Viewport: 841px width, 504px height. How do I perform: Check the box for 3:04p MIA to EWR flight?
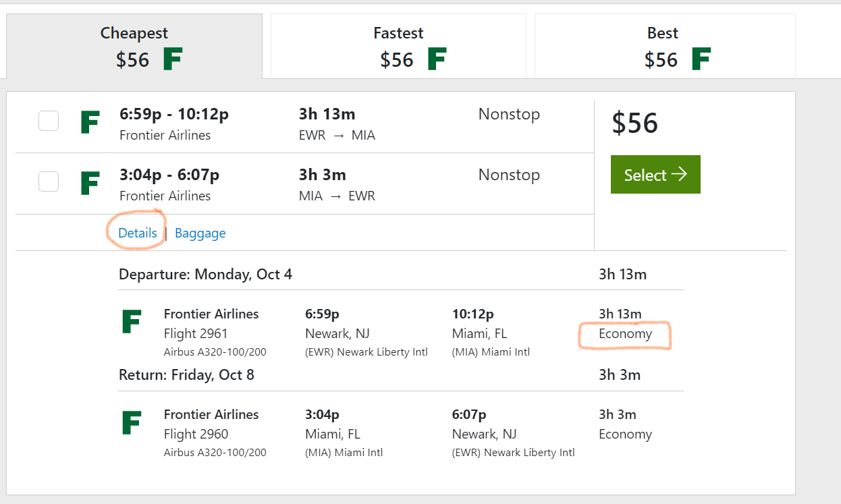[x=49, y=181]
